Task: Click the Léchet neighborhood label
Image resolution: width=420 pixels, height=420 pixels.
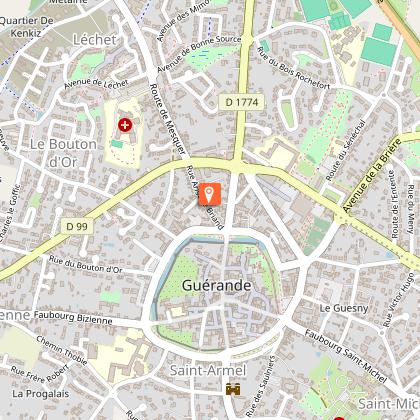Action: click(x=95, y=40)
